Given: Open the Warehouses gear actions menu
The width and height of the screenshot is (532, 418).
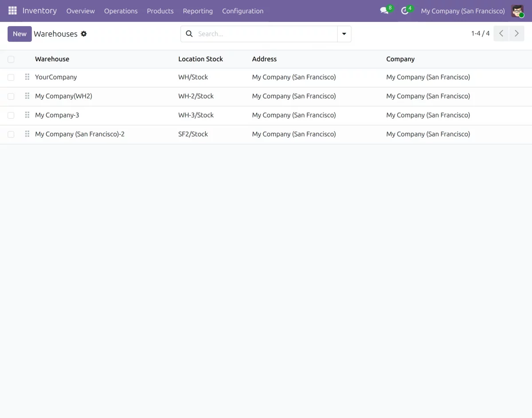Looking at the screenshot, I should [x=84, y=34].
